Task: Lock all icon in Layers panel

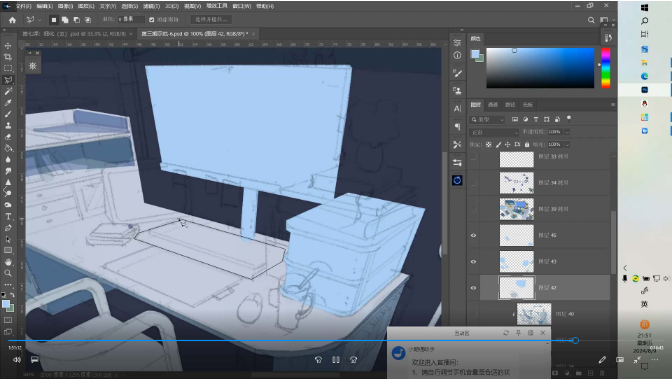Action: (x=527, y=144)
